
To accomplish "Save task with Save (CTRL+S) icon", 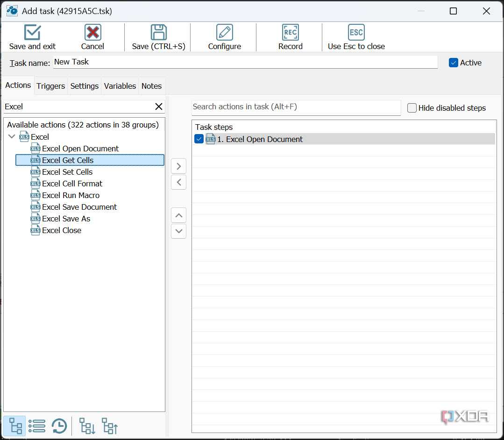I will [x=159, y=32].
